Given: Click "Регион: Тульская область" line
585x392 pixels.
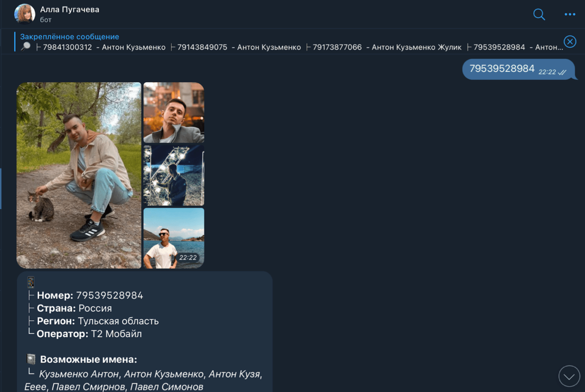Looking at the screenshot, I should click(x=98, y=321).
